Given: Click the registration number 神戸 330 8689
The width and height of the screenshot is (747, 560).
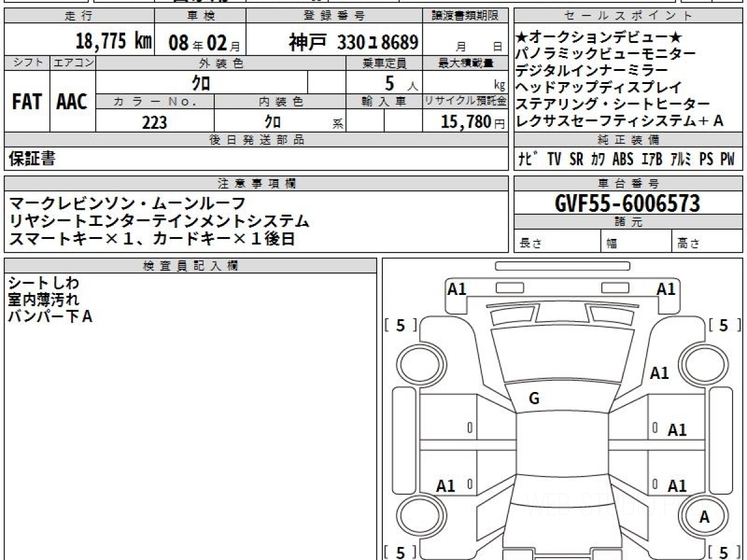Looking at the screenshot, I should (353, 42).
